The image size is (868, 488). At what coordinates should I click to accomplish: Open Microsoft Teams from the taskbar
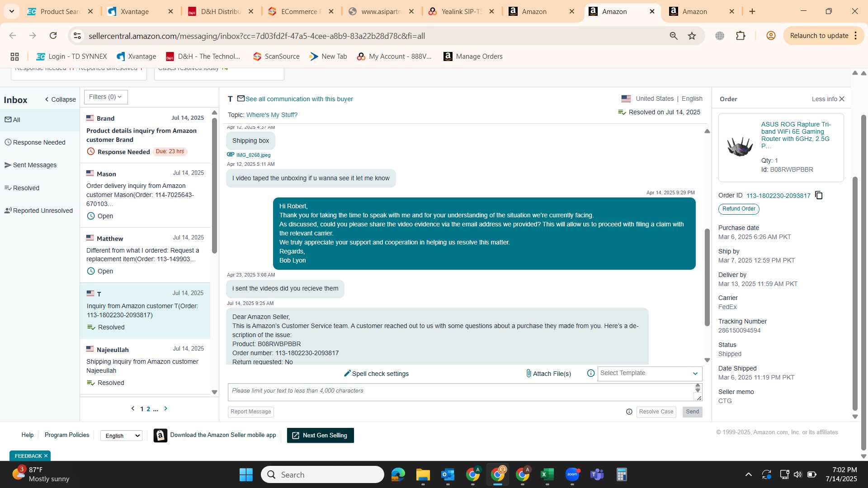coord(597,474)
